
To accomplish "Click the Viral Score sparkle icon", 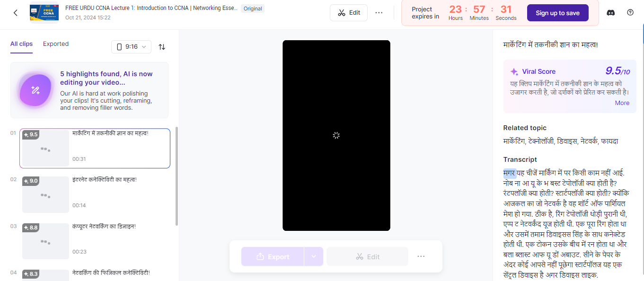I will (514, 71).
